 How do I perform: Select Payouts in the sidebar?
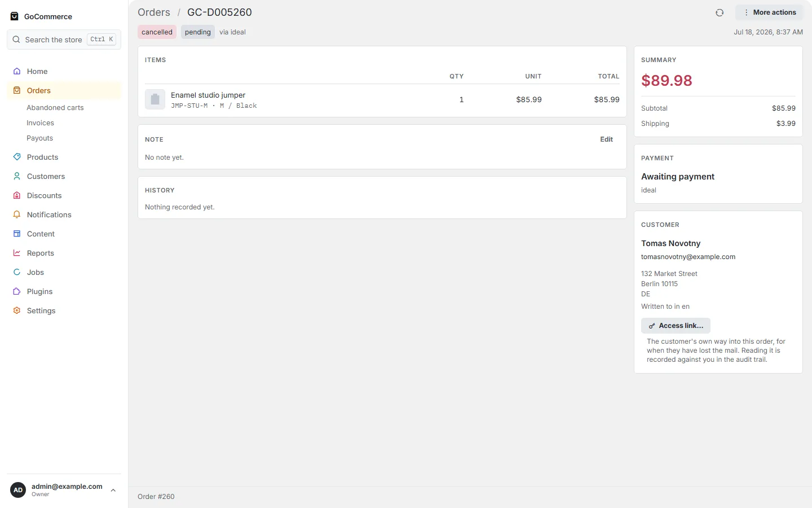coord(40,138)
